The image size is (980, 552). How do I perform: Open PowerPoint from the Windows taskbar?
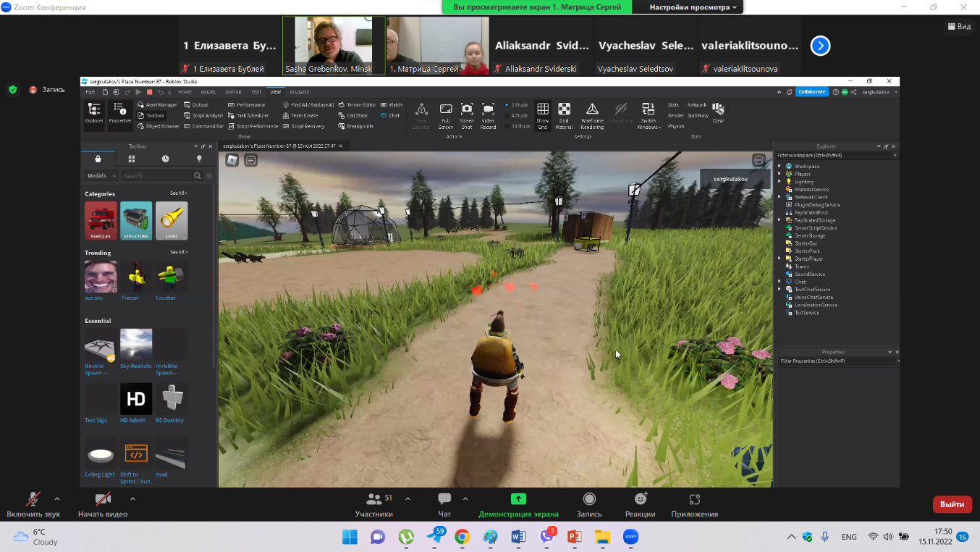click(575, 537)
